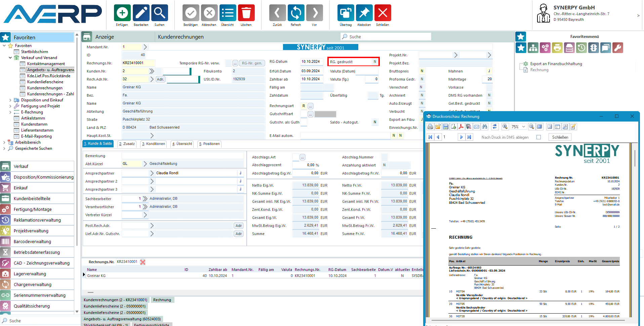The width and height of the screenshot is (644, 326).
Task: Open the '3. Konditionen' tab
Action: click(x=154, y=144)
